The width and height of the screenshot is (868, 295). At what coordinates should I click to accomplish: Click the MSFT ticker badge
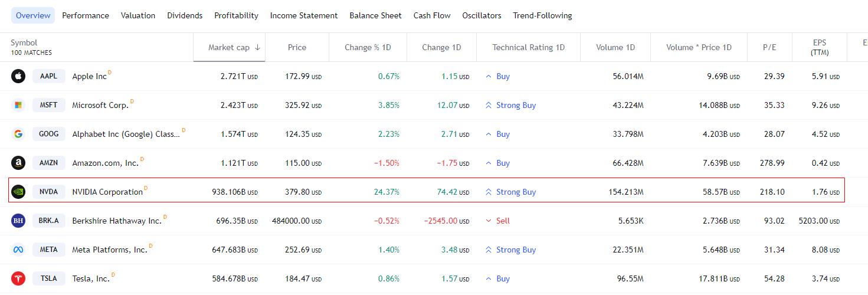[x=48, y=105]
